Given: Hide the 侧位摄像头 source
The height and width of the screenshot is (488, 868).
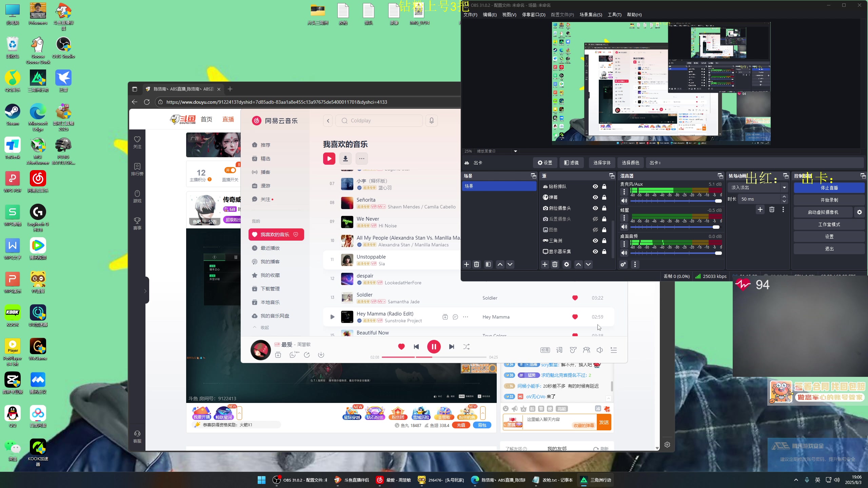Looking at the screenshot, I should [x=595, y=208].
